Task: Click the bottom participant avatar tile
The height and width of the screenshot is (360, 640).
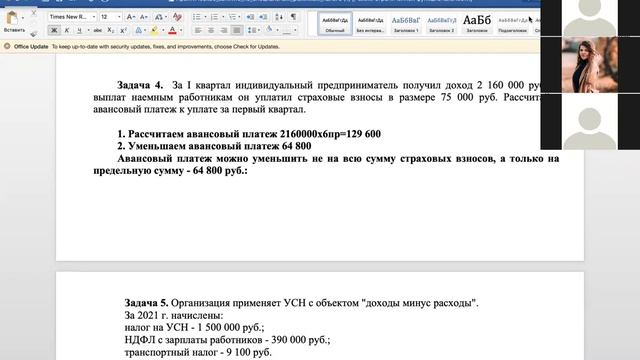Action: point(590,122)
